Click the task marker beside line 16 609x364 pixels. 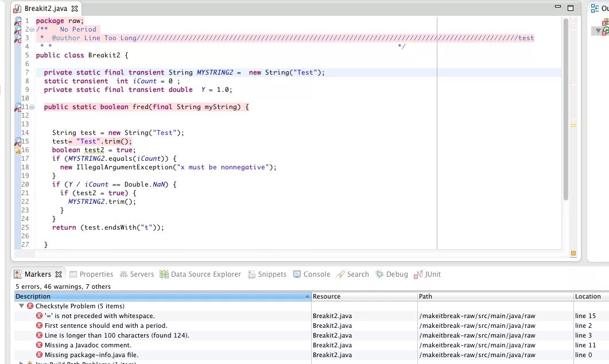[x=17, y=150]
